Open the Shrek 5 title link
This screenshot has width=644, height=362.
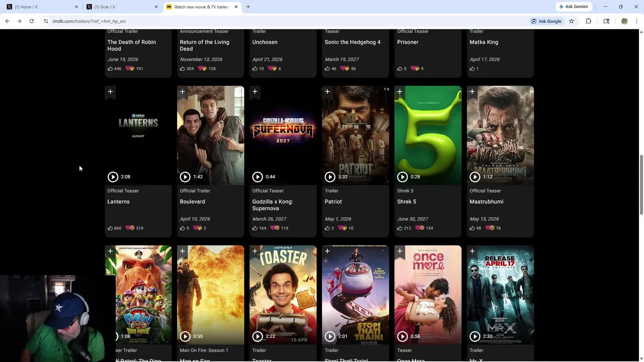pyautogui.click(x=407, y=202)
